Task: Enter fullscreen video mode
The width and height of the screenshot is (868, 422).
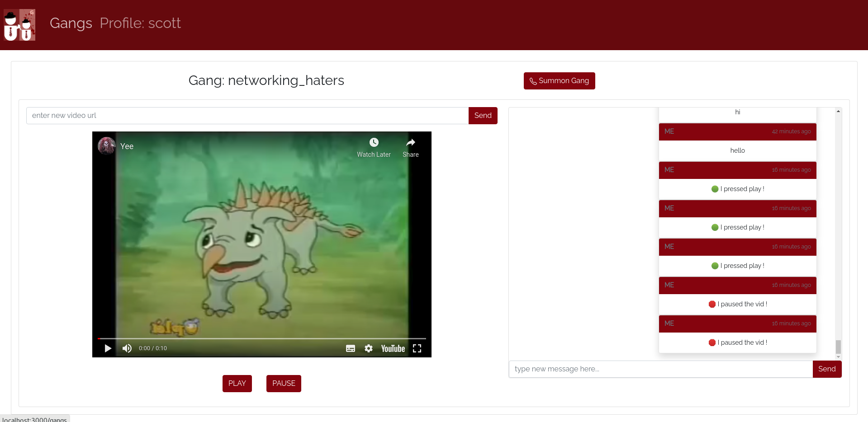Action: click(417, 348)
